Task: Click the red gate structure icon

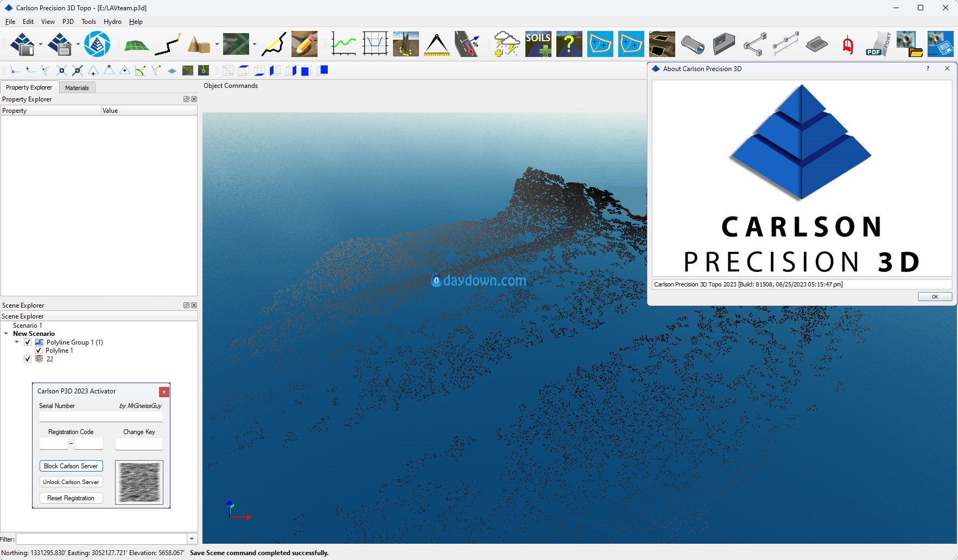Action: [848, 44]
